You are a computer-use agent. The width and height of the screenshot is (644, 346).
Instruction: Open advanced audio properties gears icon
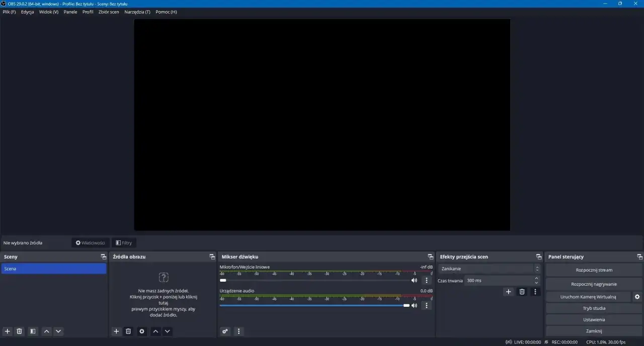(225, 331)
